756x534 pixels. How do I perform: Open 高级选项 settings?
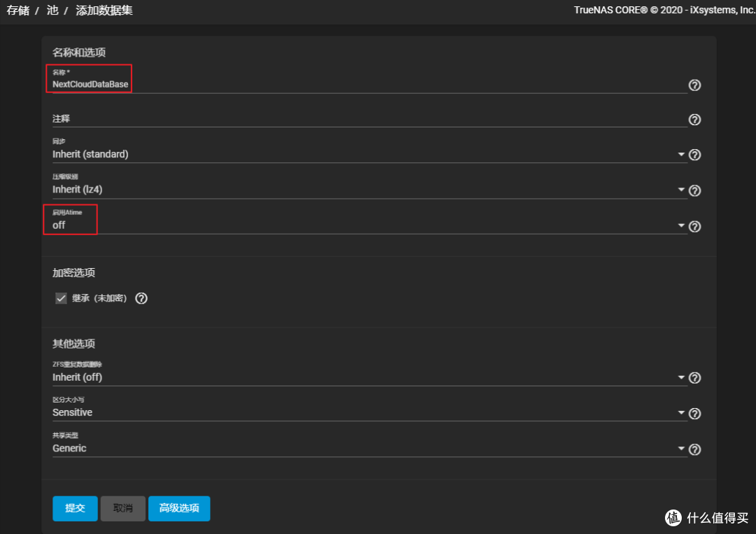click(x=179, y=509)
